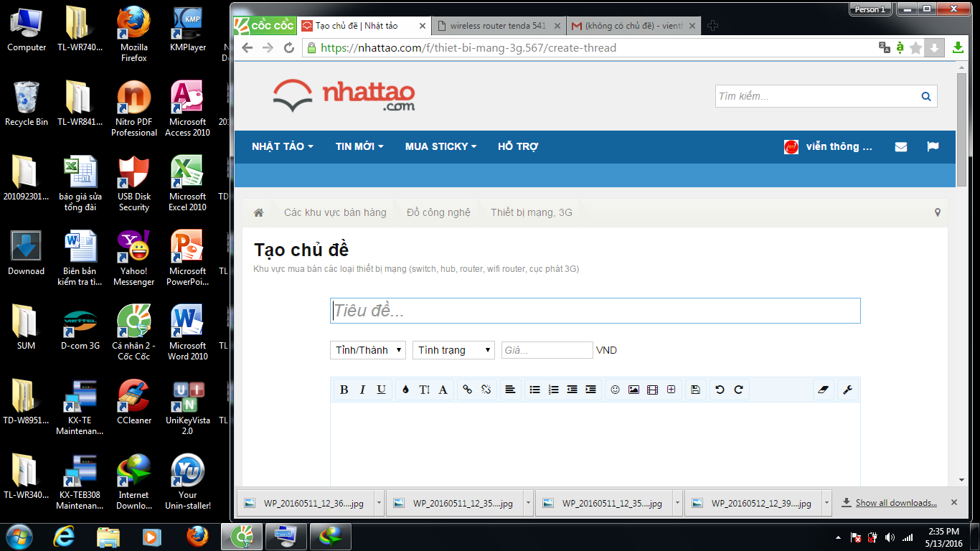Screen dimensions: 980x551
Task: Insert an unordered bullet list
Action: (x=534, y=390)
